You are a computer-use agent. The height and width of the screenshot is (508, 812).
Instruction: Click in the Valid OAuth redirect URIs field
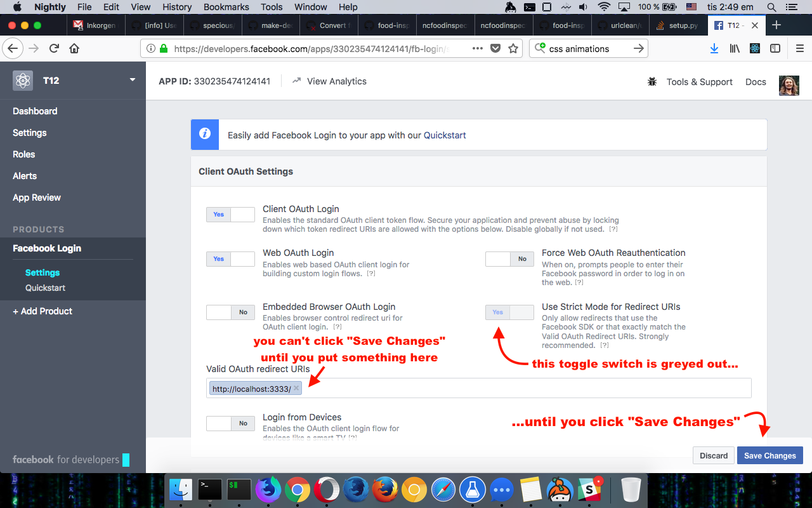coord(479,388)
